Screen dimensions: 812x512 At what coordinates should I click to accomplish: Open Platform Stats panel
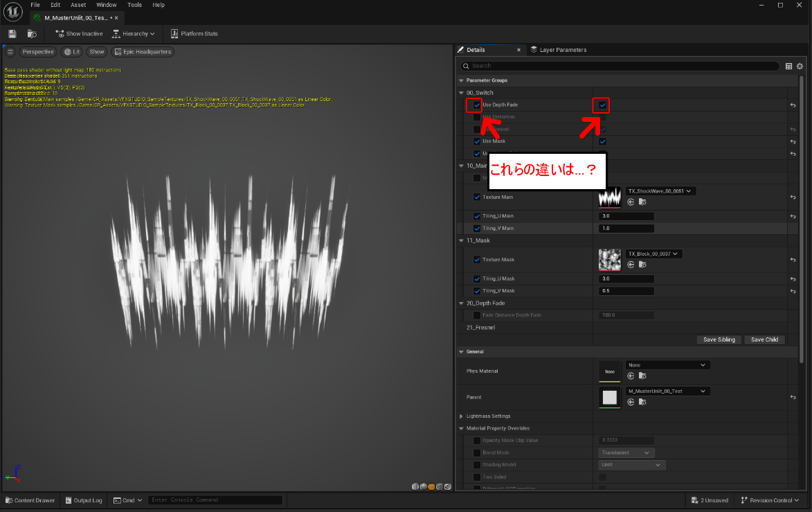[194, 33]
